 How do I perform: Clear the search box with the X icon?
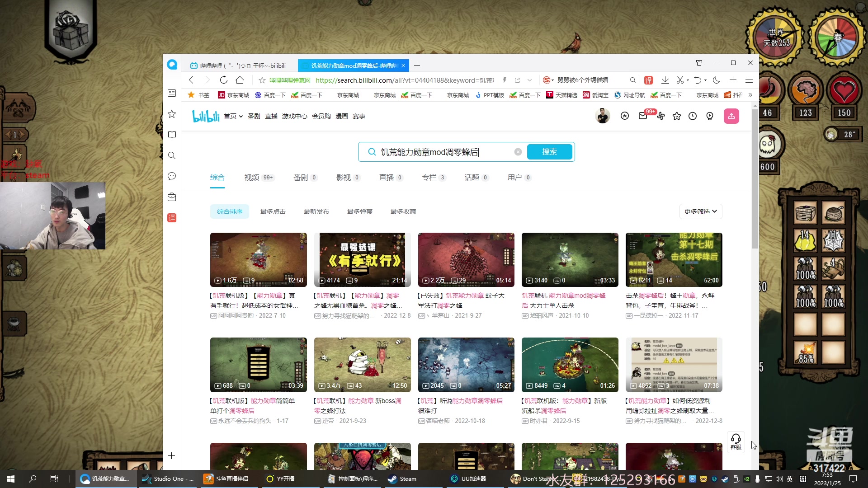click(x=518, y=152)
